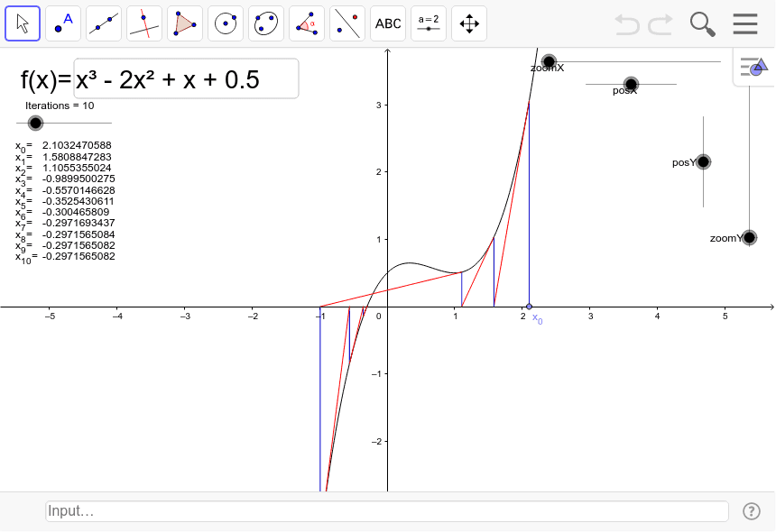Select the Perpendicular Line tool
The height and width of the screenshot is (532, 776).
[x=144, y=23]
